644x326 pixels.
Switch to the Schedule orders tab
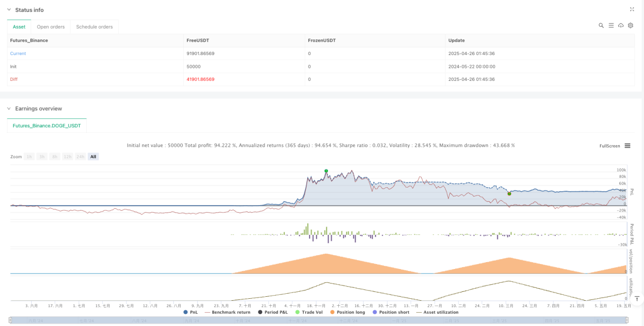pyautogui.click(x=94, y=27)
